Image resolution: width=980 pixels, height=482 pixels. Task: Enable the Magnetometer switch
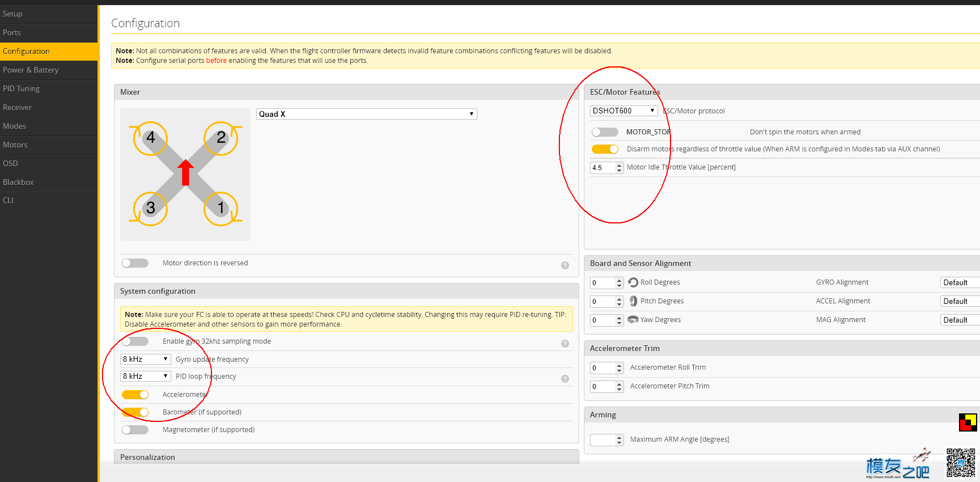[x=135, y=430]
